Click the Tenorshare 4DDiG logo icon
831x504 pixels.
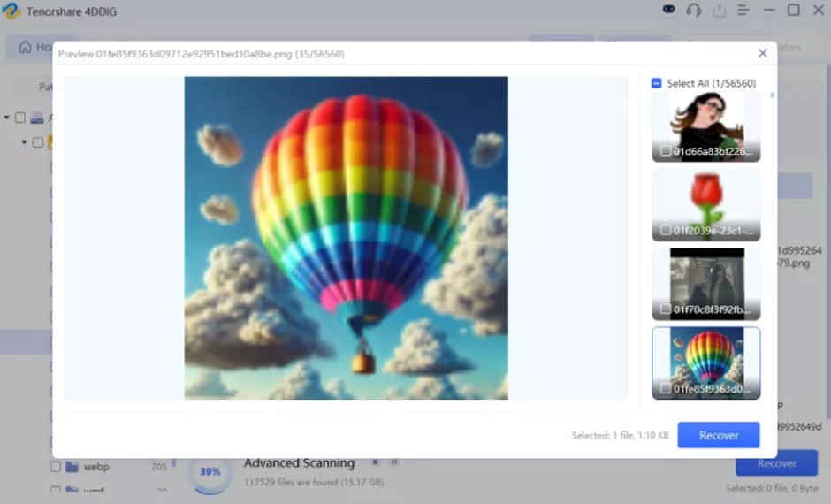click(x=11, y=11)
